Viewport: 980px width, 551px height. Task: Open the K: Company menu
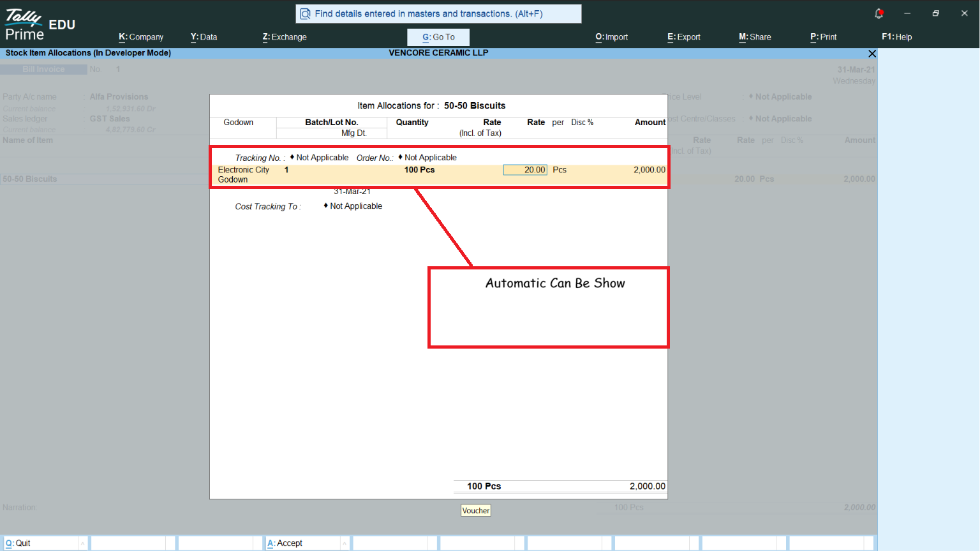[141, 37]
